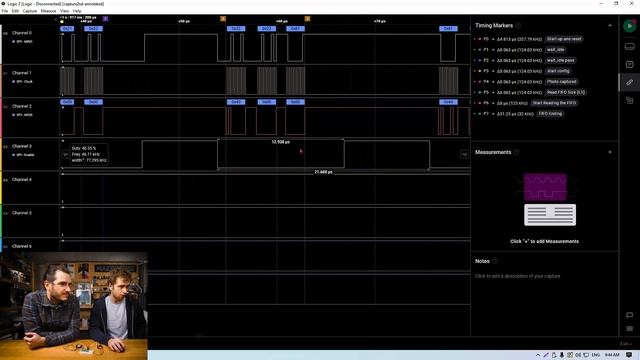The height and width of the screenshot is (360, 640).
Task: Select the Channel 3 label
Action: 22,146
